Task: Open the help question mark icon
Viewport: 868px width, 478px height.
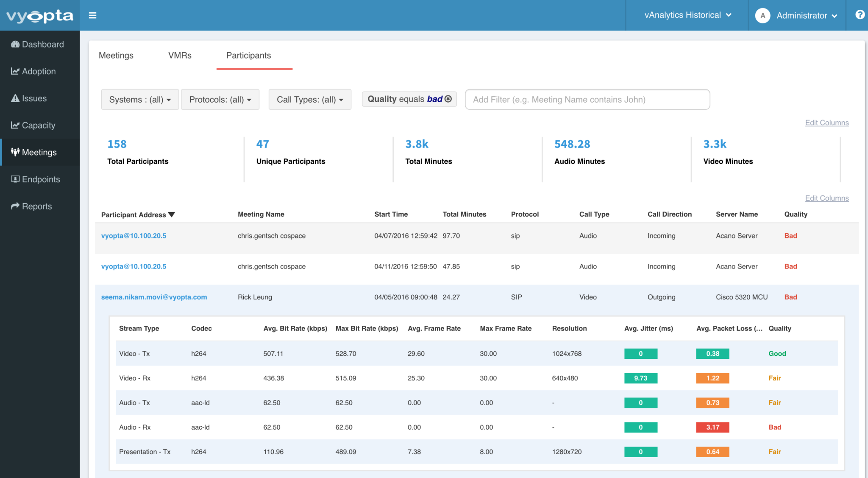Action: [x=860, y=15]
